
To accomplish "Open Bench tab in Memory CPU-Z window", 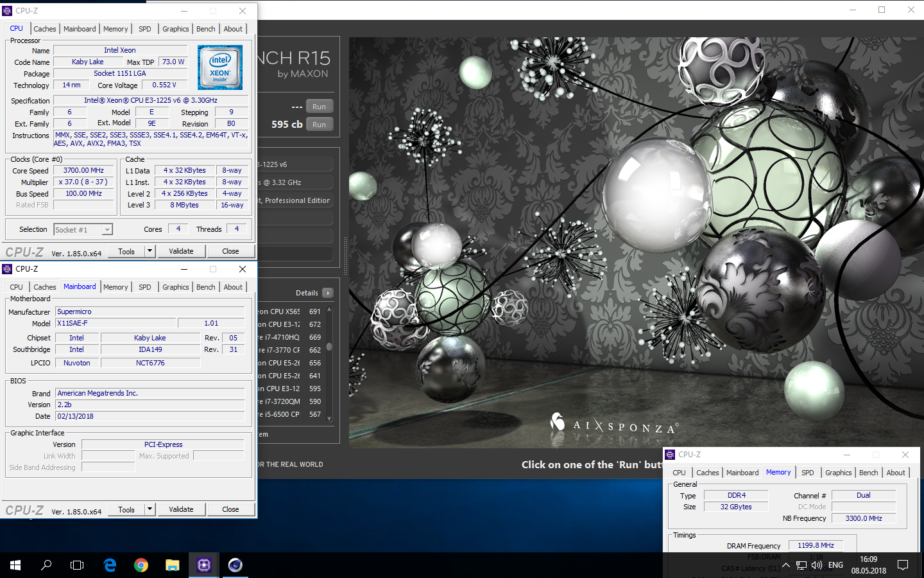I will [x=869, y=473].
